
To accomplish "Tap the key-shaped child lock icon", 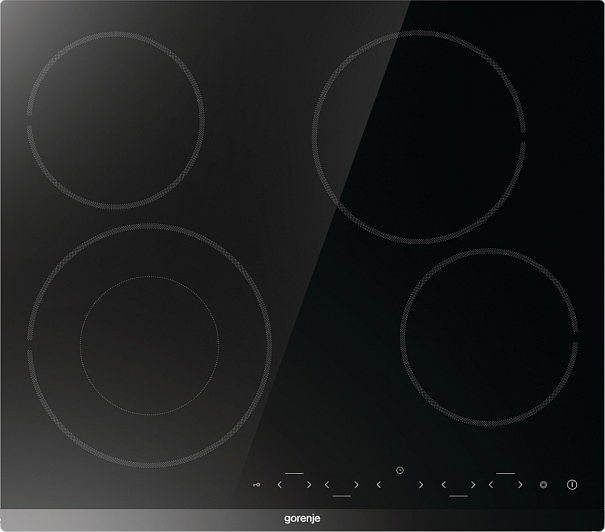I will [x=258, y=484].
